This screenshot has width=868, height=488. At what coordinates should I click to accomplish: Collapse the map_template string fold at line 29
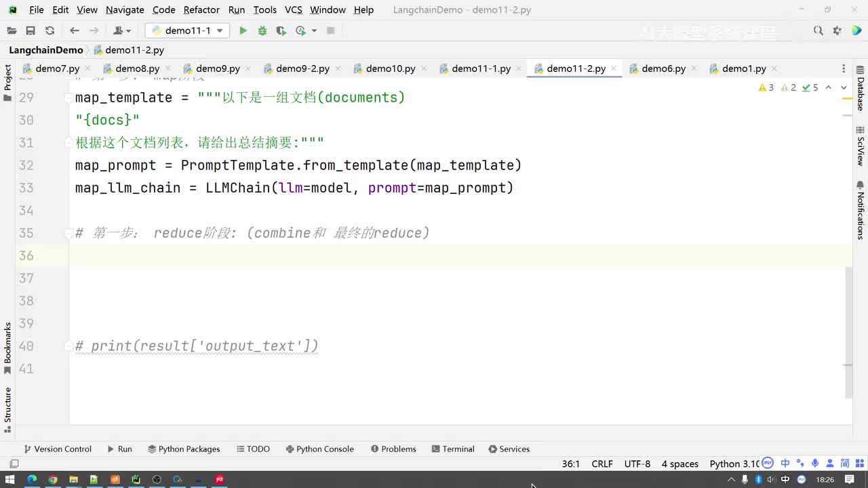pyautogui.click(x=68, y=98)
